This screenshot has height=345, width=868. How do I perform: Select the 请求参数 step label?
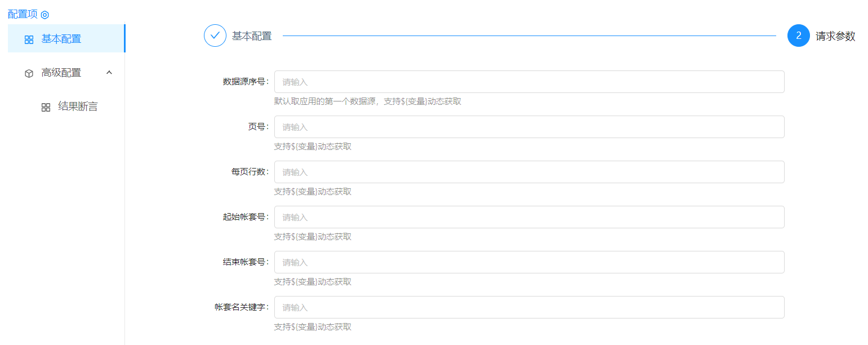(x=835, y=36)
